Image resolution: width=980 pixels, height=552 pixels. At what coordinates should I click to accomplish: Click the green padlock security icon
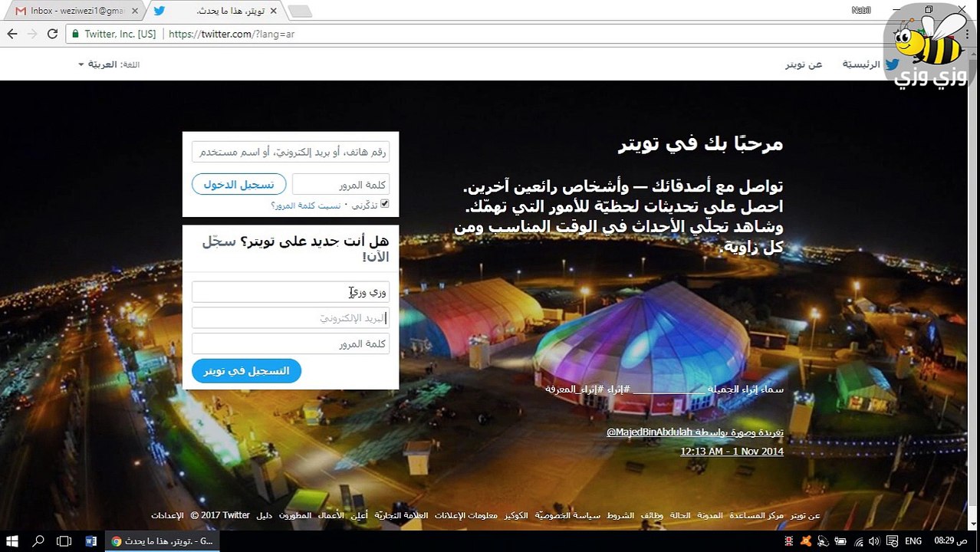tap(75, 34)
